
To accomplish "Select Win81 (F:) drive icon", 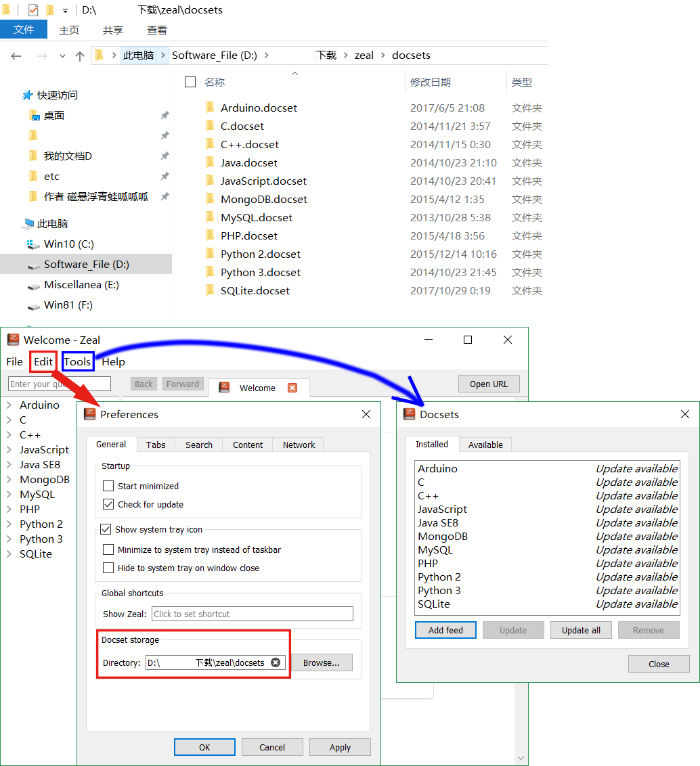I will (x=34, y=306).
